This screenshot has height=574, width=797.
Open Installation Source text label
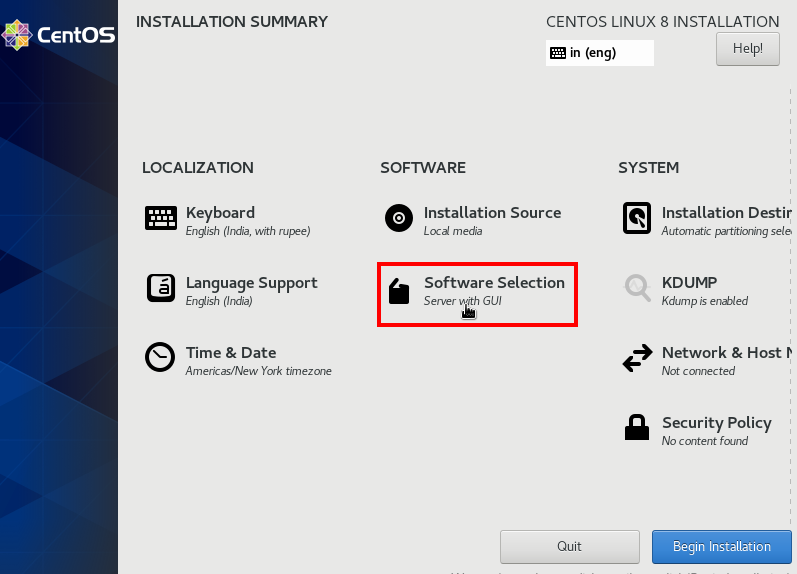point(492,213)
